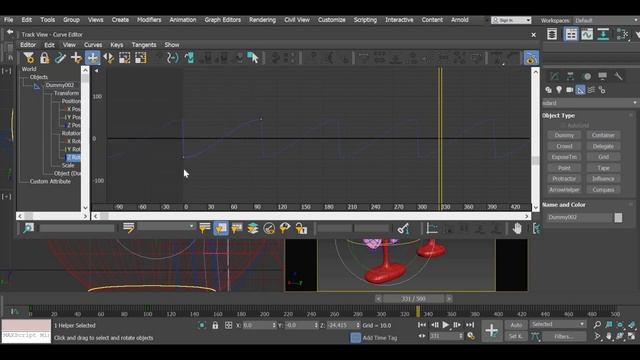Click the Point helper button
The height and width of the screenshot is (360, 640).
coord(564,168)
